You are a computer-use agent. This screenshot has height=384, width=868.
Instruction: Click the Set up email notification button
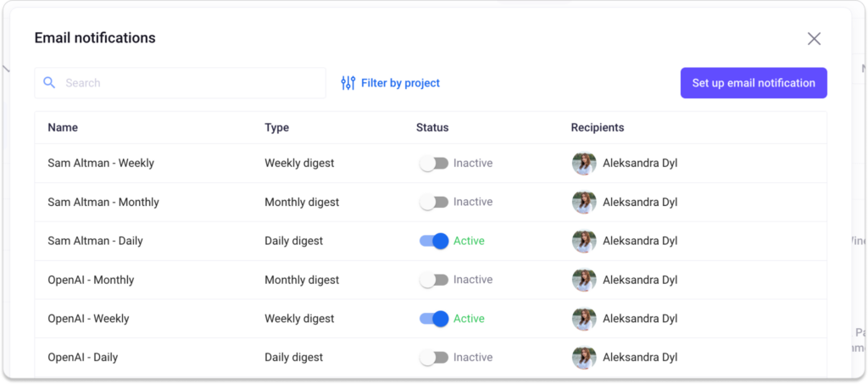pos(754,83)
